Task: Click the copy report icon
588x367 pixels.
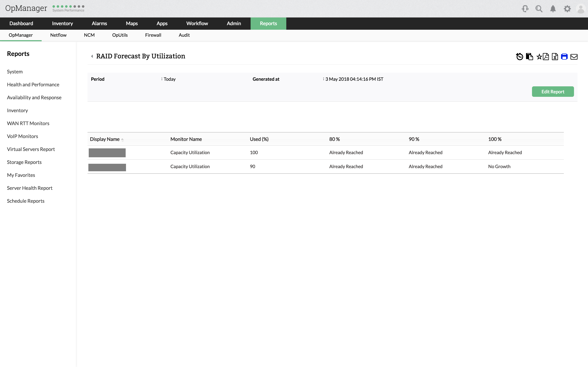Action: [529, 57]
